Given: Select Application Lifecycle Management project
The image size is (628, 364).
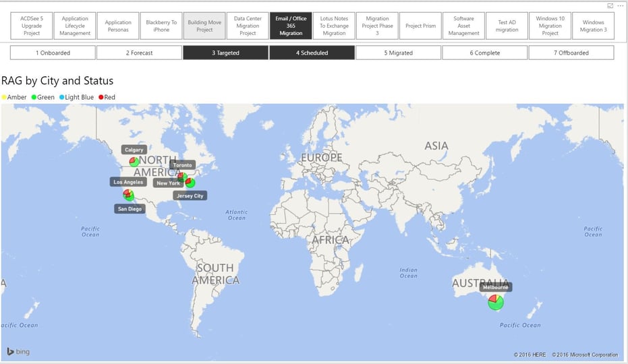Looking at the screenshot, I should click(x=74, y=26).
